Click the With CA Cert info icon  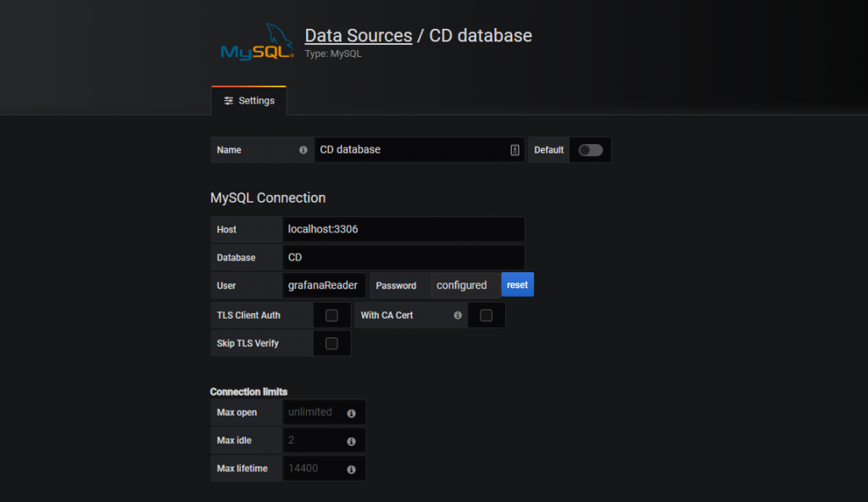coord(458,315)
